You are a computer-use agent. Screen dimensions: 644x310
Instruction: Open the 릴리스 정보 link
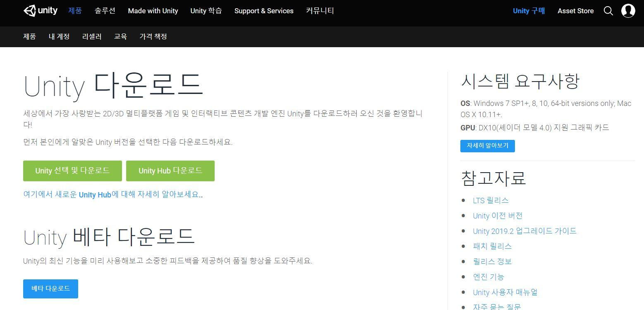tap(492, 262)
